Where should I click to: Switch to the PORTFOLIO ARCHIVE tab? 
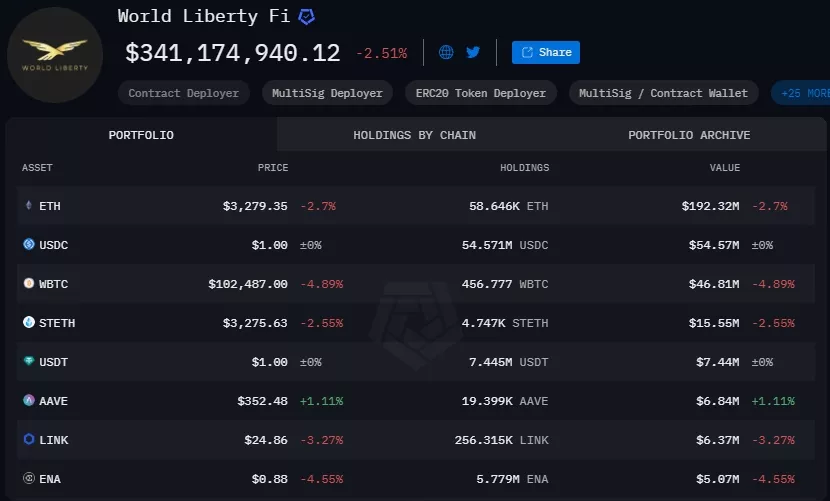689,135
